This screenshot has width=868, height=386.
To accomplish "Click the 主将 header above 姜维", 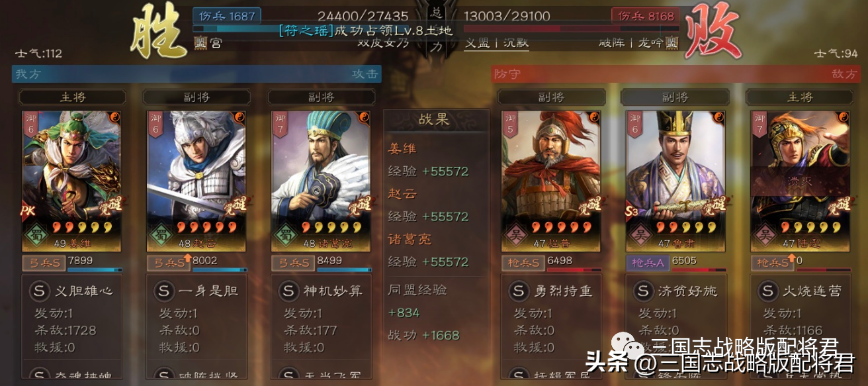I will click(x=73, y=97).
